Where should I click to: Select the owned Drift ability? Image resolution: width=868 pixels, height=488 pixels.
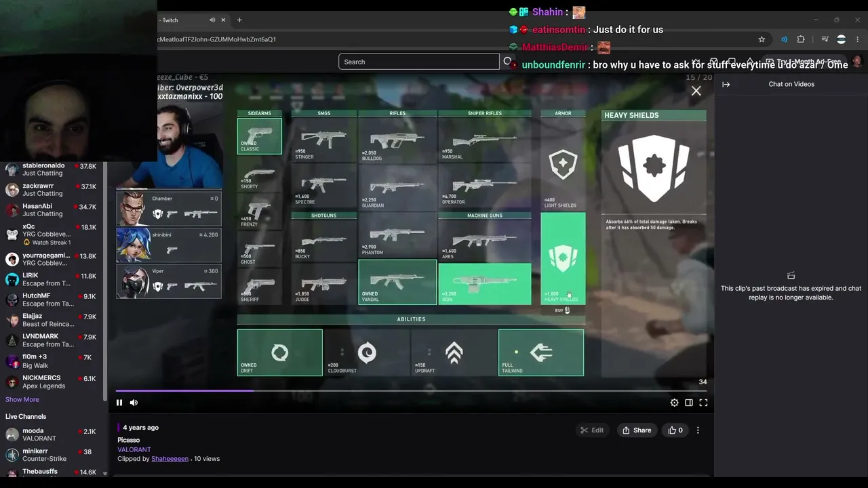[x=280, y=352]
